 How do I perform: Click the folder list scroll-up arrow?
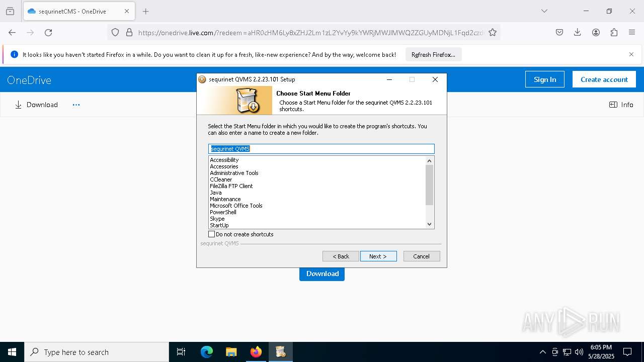tap(429, 161)
